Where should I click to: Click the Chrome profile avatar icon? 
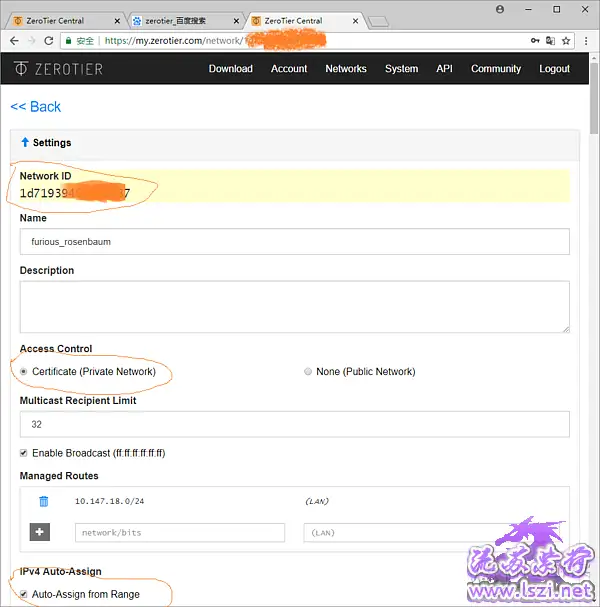point(500,9)
